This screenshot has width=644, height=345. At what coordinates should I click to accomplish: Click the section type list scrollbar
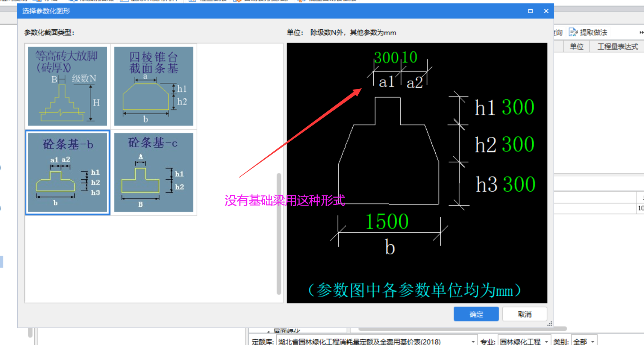[279, 233]
